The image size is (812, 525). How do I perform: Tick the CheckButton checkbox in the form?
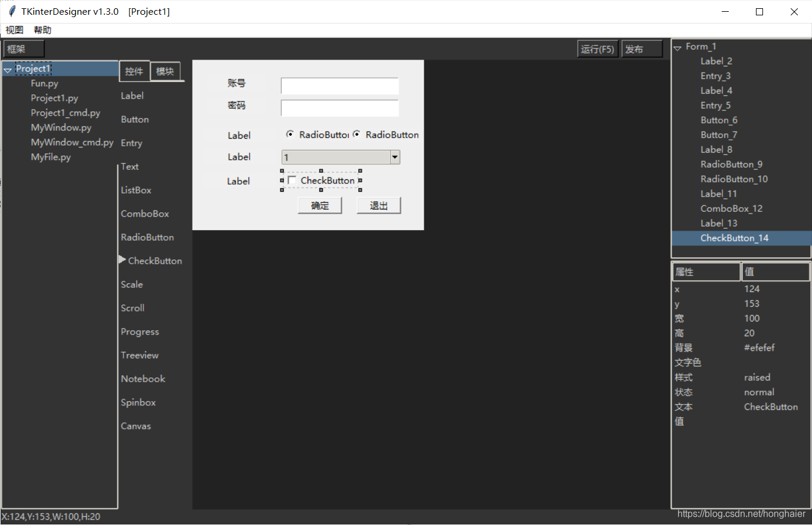point(292,180)
